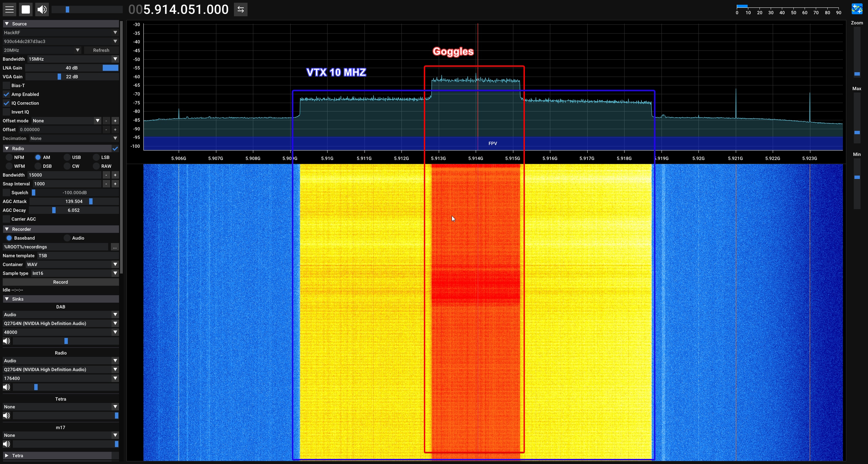Open the hamburger menu icon

[x=9, y=9]
